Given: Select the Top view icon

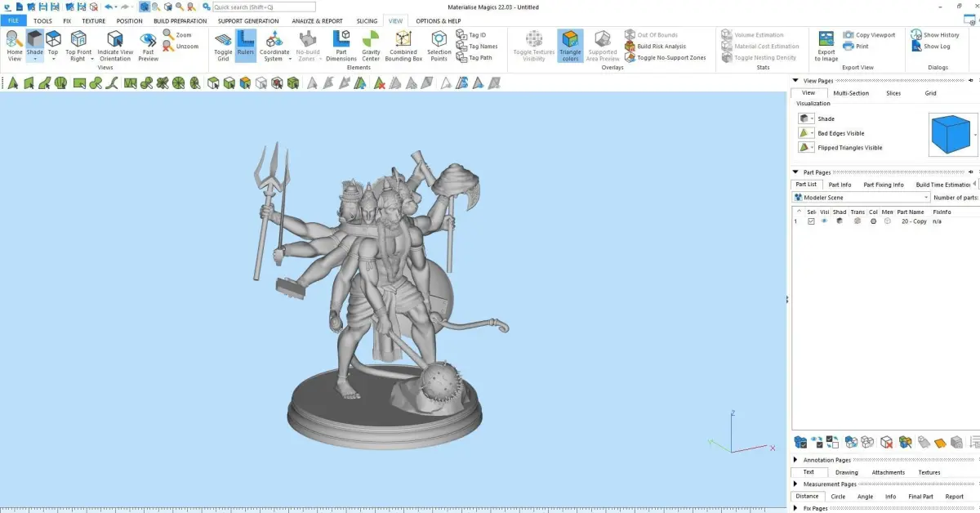Looking at the screenshot, I should [x=53, y=39].
